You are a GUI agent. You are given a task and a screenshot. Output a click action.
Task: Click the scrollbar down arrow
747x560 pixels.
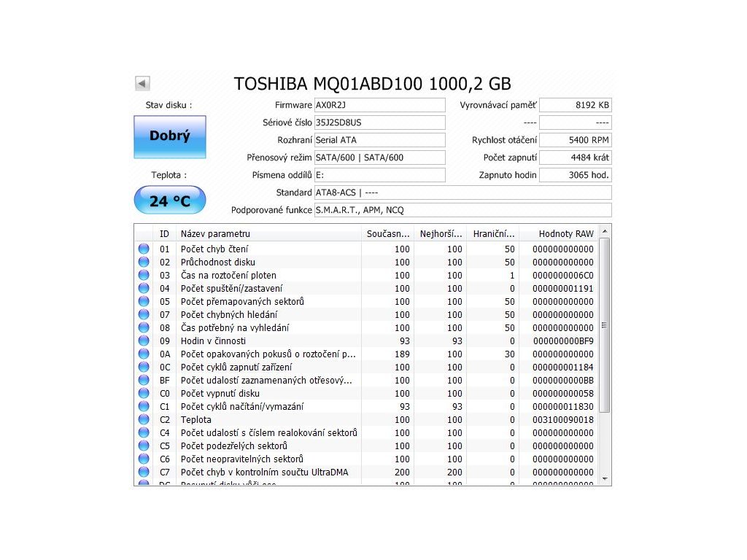[605, 478]
